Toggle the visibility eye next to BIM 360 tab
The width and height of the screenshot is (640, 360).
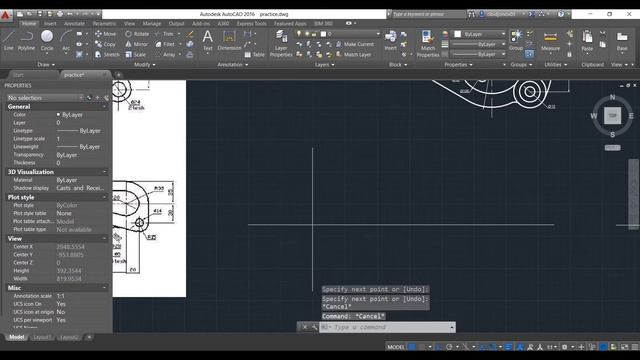point(349,24)
